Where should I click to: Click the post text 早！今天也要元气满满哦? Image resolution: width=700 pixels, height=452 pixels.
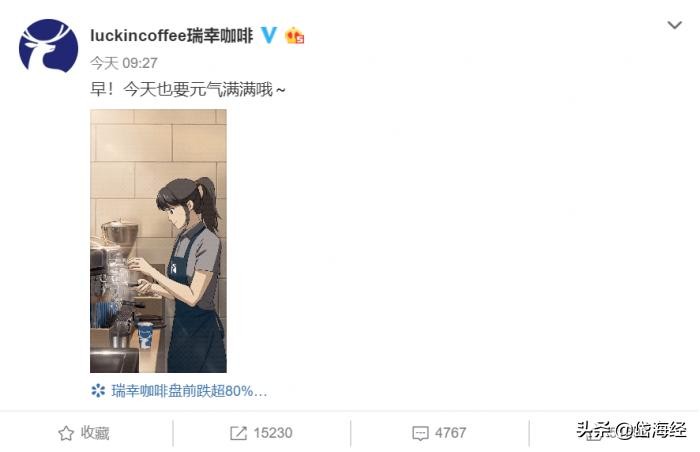tap(188, 90)
